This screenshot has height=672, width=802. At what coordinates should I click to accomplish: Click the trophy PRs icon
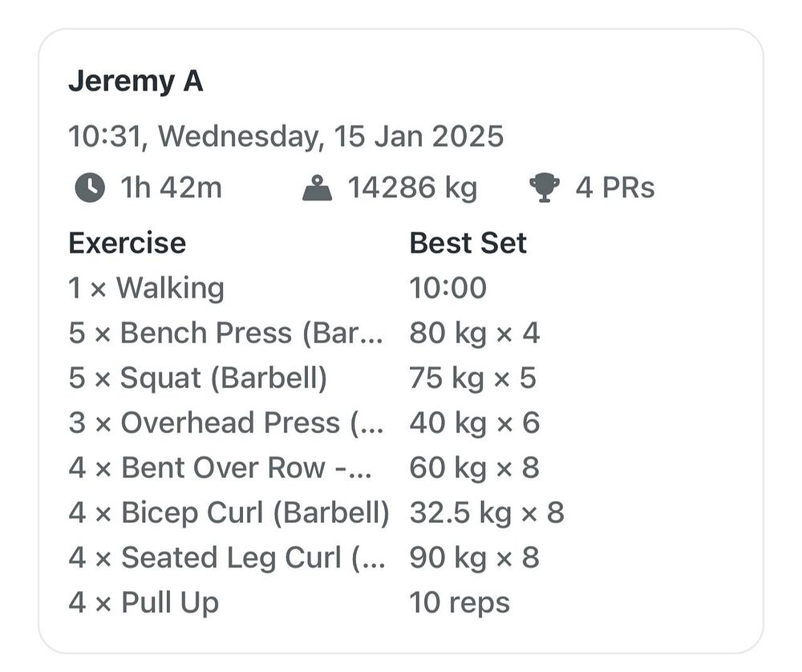tap(545, 188)
